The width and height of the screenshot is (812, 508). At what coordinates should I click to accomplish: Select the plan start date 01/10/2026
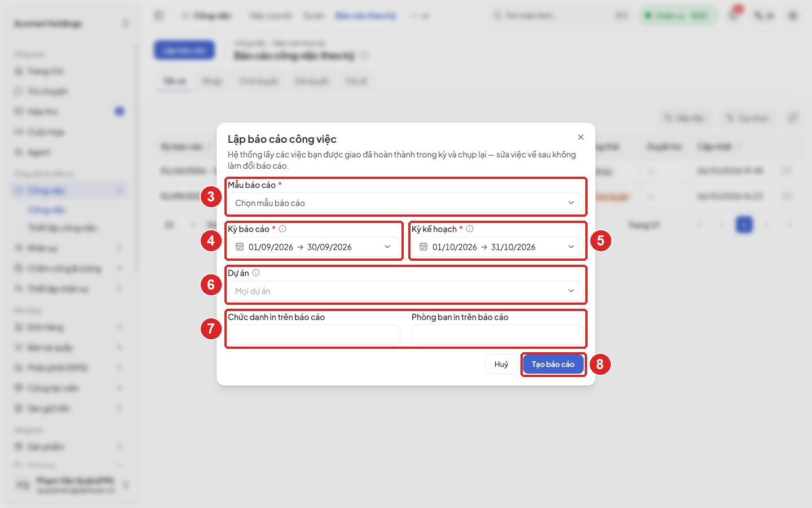coord(454,247)
